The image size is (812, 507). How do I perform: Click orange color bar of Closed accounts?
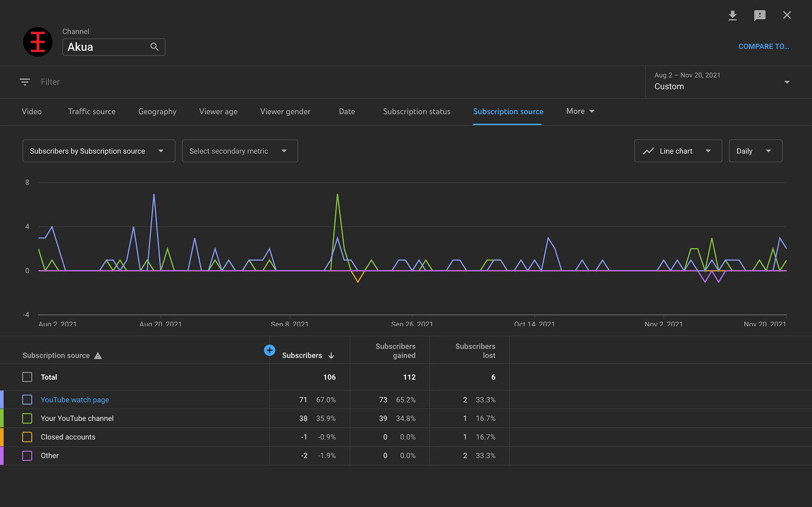click(x=2, y=437)
